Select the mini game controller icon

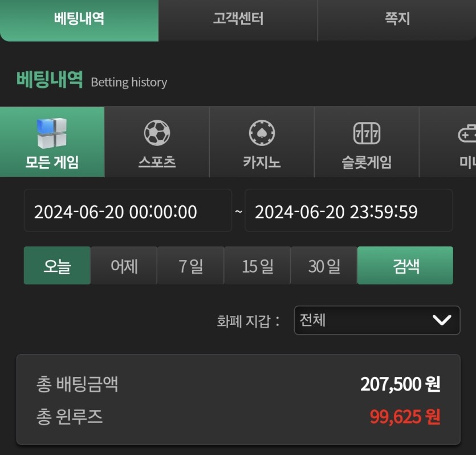point(467,133)
